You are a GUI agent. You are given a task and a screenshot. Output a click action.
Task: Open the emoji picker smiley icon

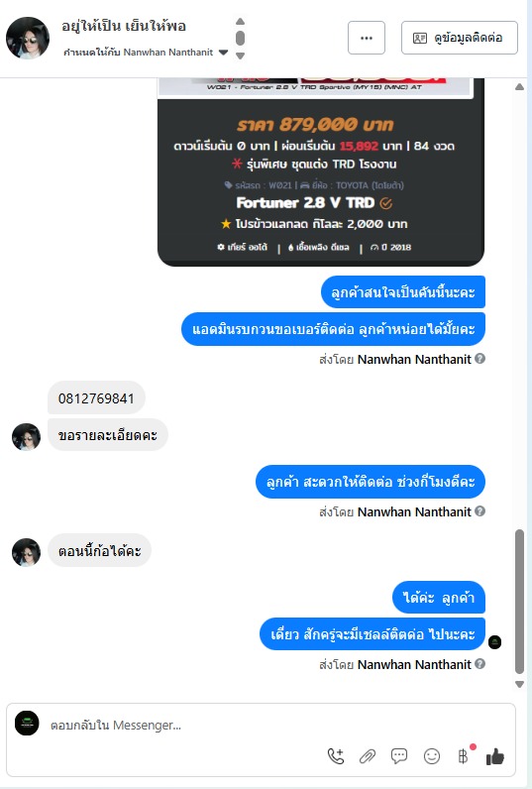[x=432, y=755]
